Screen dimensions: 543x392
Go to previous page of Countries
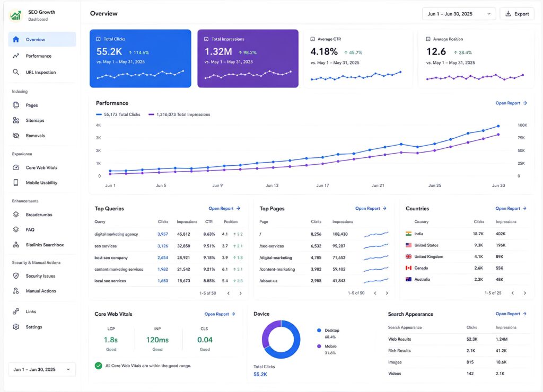click(513, 293)
